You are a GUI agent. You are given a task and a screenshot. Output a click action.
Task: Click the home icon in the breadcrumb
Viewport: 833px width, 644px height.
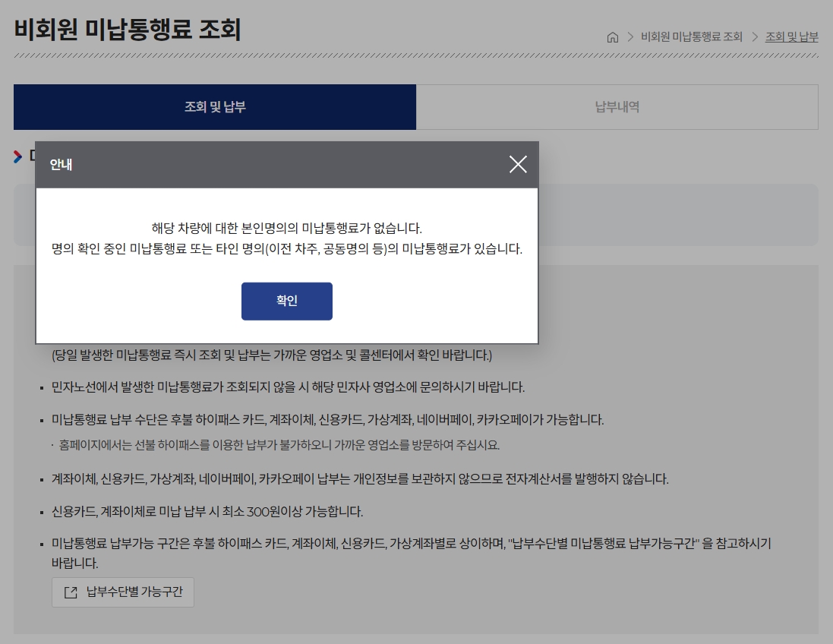[x=613, y=36]
